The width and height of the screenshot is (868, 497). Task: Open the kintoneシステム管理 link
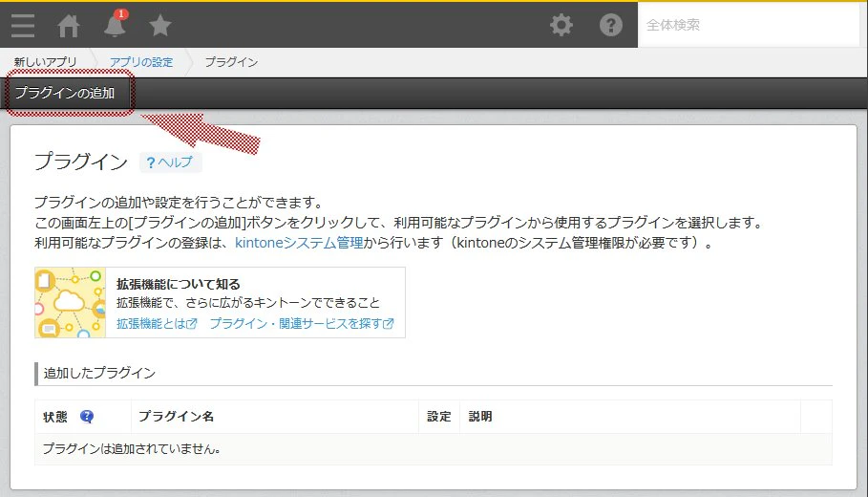pyautogui.click(x=299, y=243)
